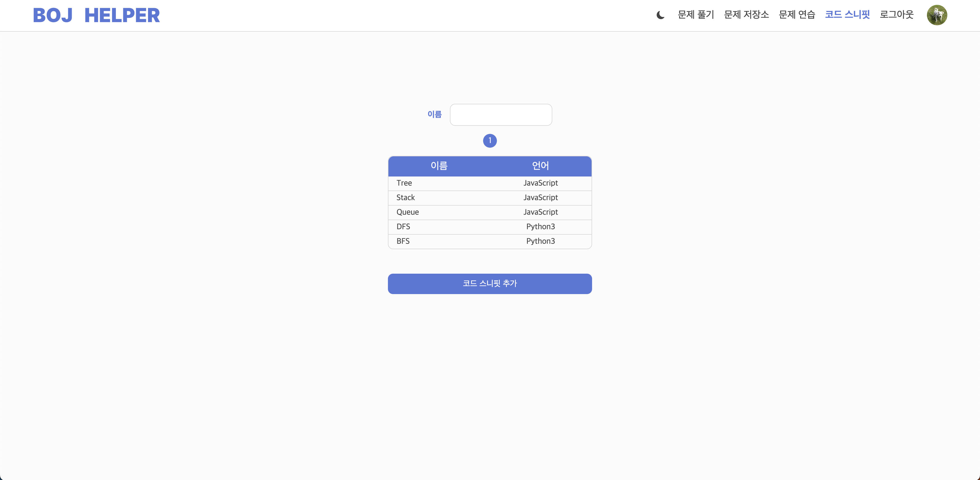Focus the 이름 search input field
Screen dimensions: 980x480
coord(501,115)
